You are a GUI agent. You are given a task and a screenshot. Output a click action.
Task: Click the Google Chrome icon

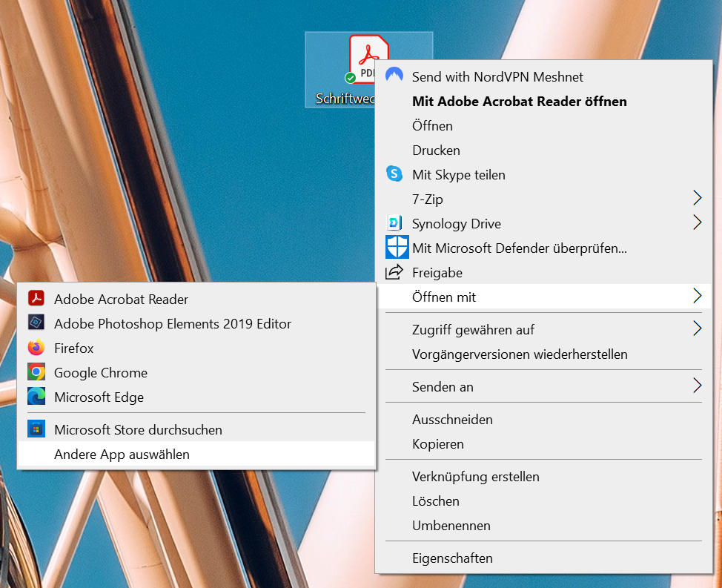(36, 372)
